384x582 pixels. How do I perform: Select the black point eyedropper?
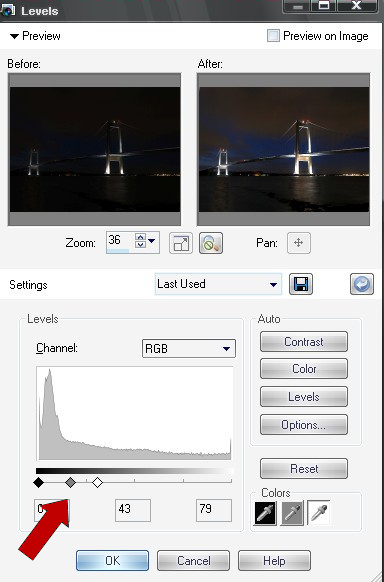tap(265, 513)
